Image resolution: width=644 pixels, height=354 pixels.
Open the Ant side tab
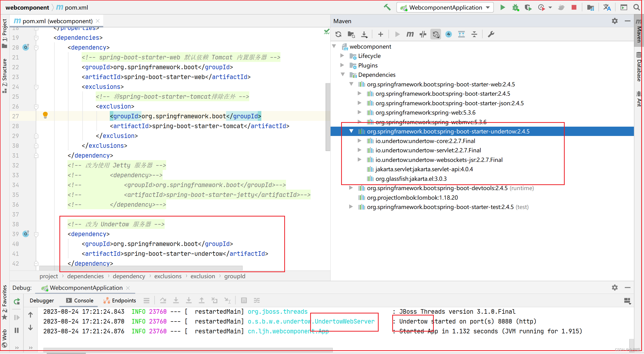point(639,99)
